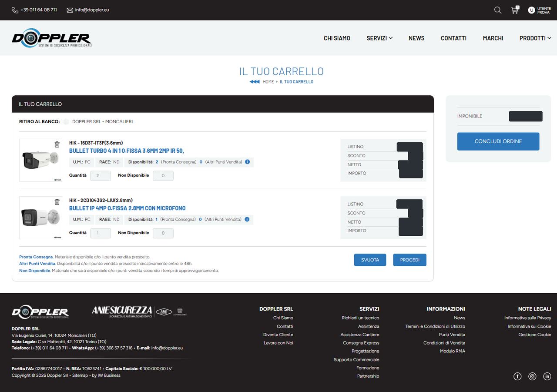
Task: Click quantity field showing 2
Action: pos(101,176)
